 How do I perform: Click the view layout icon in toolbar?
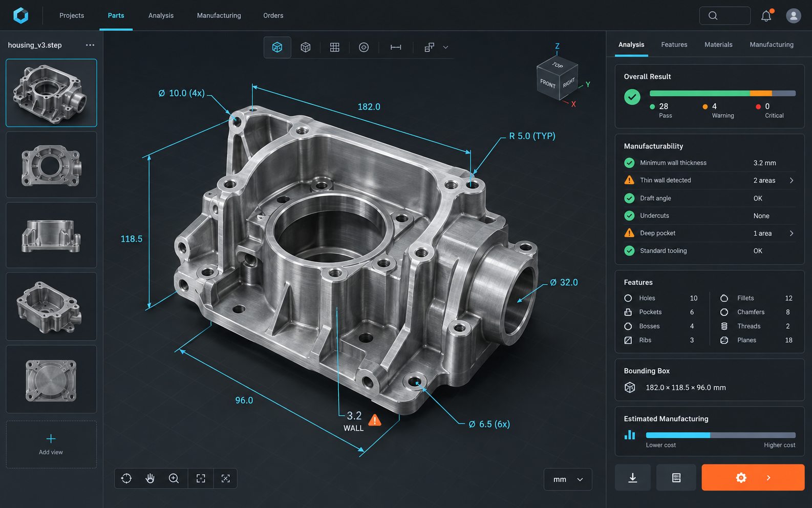click(x=429, y=47)
